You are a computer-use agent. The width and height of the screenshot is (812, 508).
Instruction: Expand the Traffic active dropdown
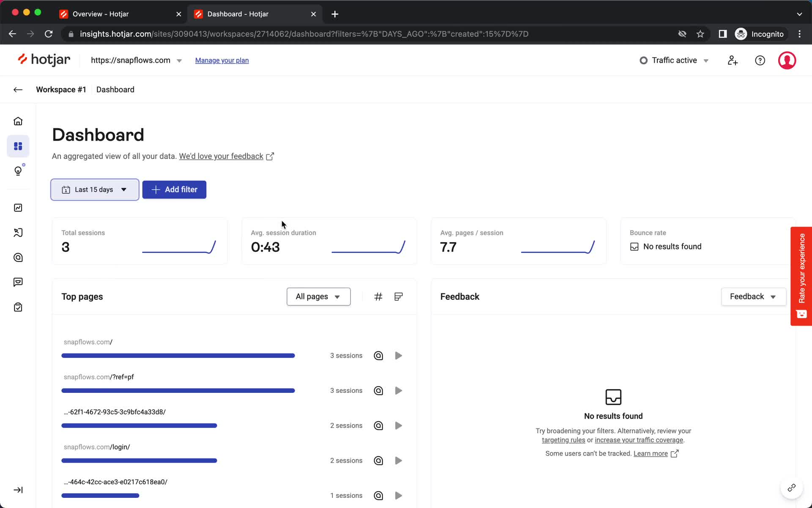[674, 61]
